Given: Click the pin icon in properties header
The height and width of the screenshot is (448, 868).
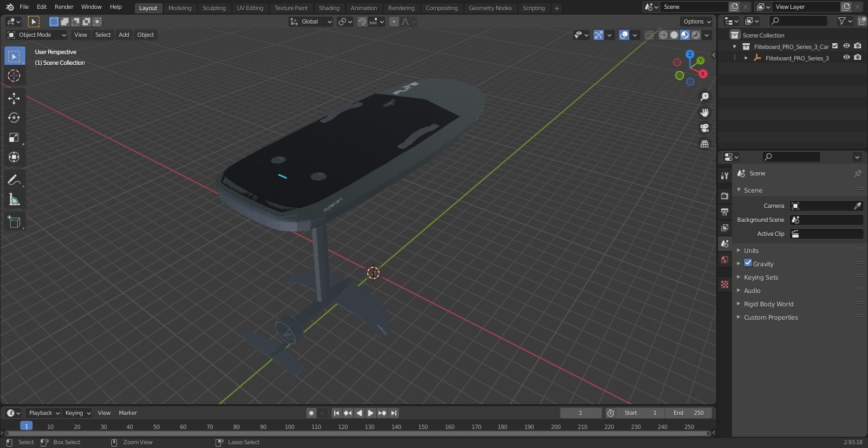Looking at the screenshot, I should click(x=857, y=173).
